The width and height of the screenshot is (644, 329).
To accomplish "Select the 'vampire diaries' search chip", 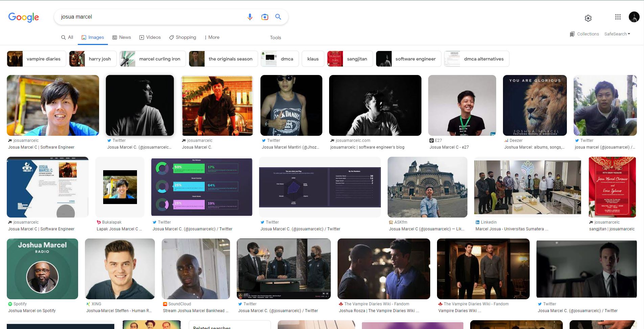I will 36,58.
